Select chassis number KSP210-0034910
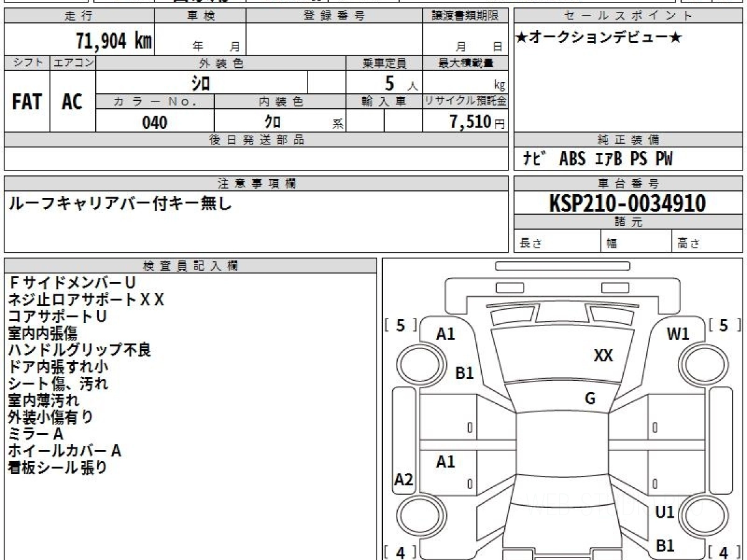 pos(627,203)
